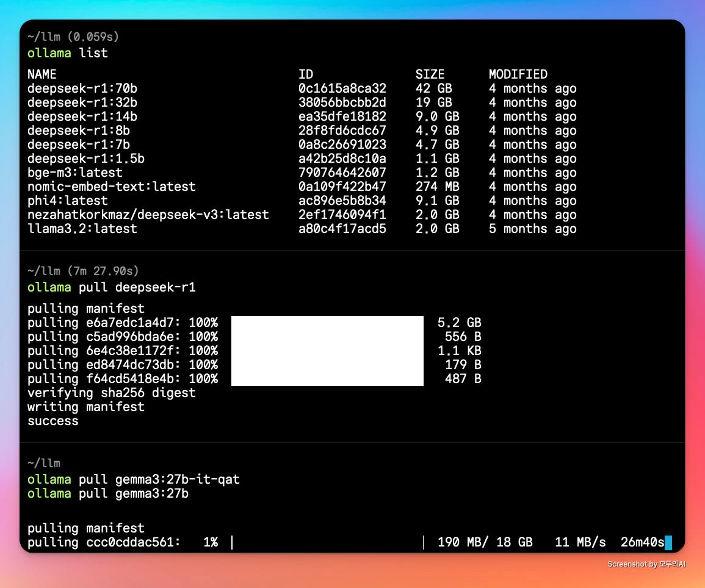Click the 'pulling 6e4c38e1172f: 100%' line
This screenshot has width=705, height=588.
coord(123,350)
